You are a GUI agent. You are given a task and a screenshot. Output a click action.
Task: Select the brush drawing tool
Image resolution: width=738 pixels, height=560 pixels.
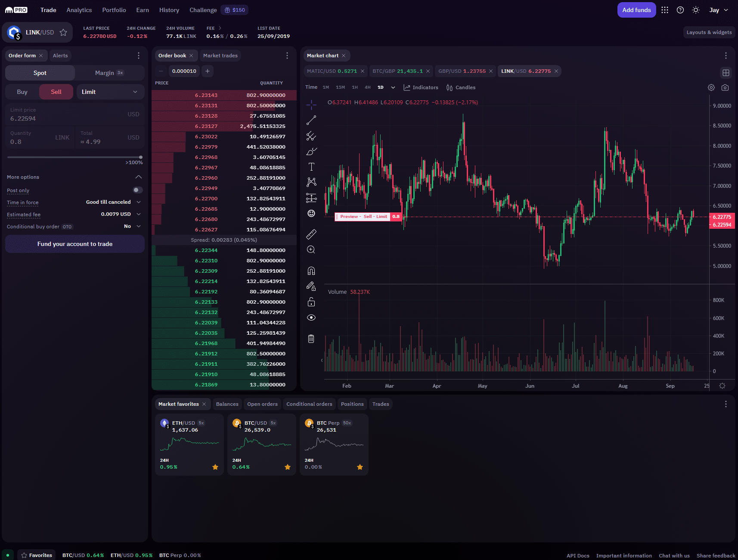[x=311, y=152]
